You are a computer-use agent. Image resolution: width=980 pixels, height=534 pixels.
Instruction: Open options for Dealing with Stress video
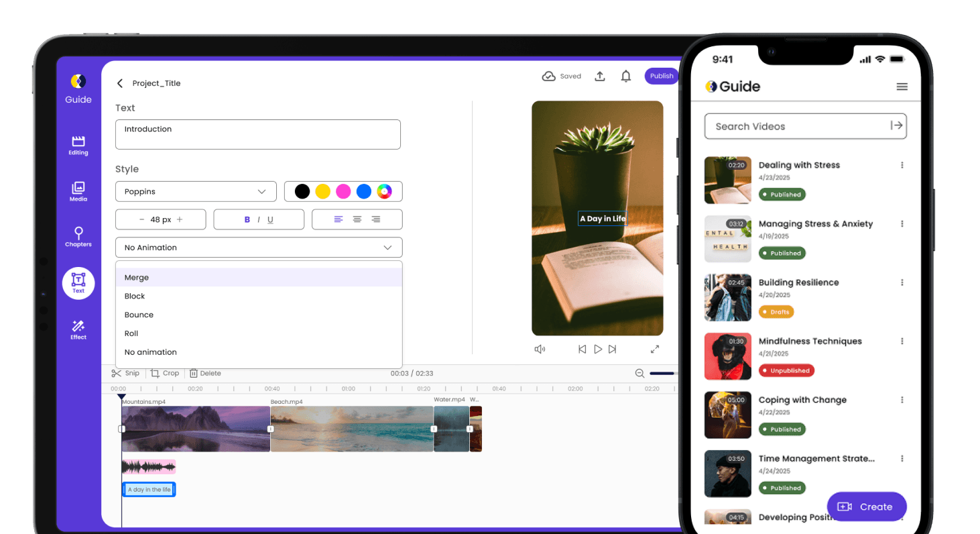[x=902, y=165]
